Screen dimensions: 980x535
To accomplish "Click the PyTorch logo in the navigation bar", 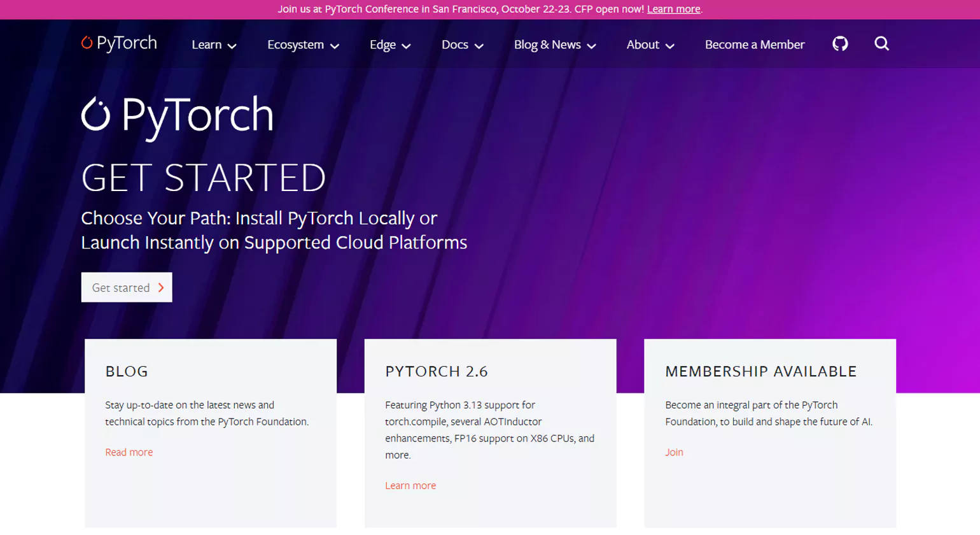I will pos(118,43).
